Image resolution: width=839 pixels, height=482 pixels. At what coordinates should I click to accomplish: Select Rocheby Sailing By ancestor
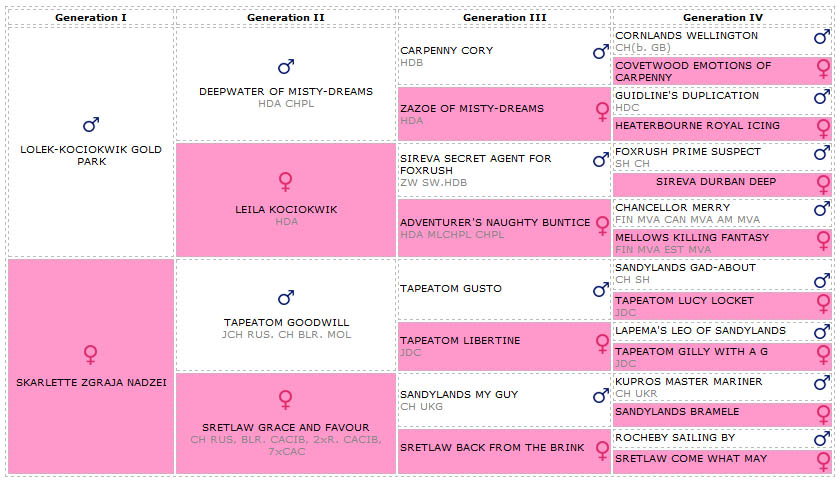(675, 438)
